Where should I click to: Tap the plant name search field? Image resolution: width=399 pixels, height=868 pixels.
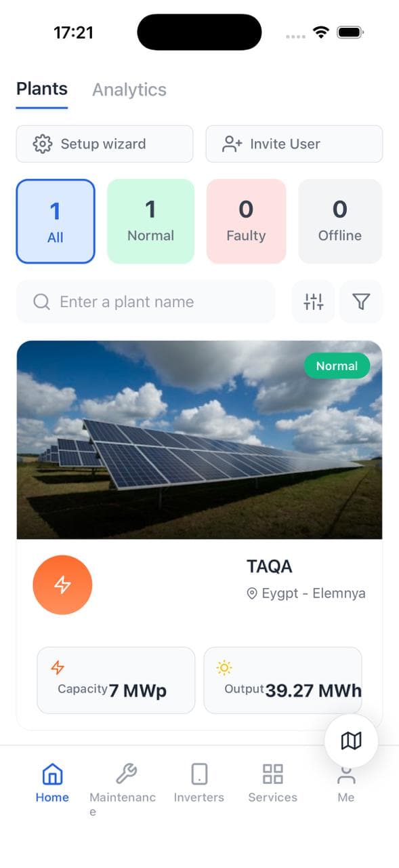145,302
